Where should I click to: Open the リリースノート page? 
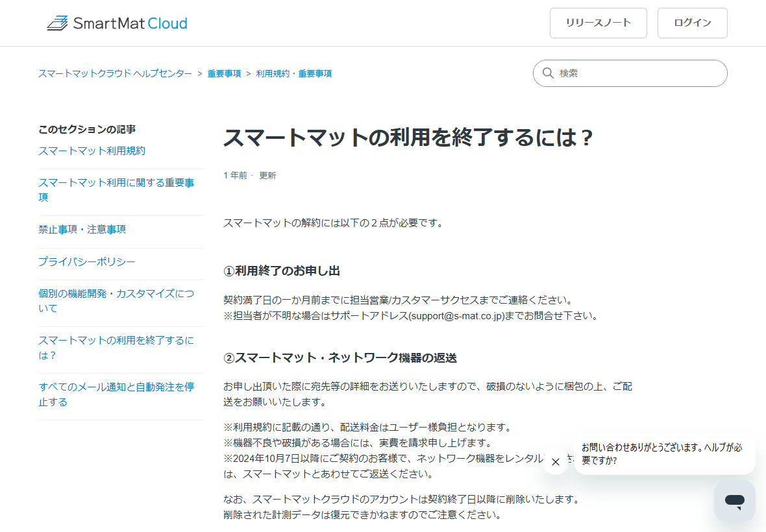[598, 23]
